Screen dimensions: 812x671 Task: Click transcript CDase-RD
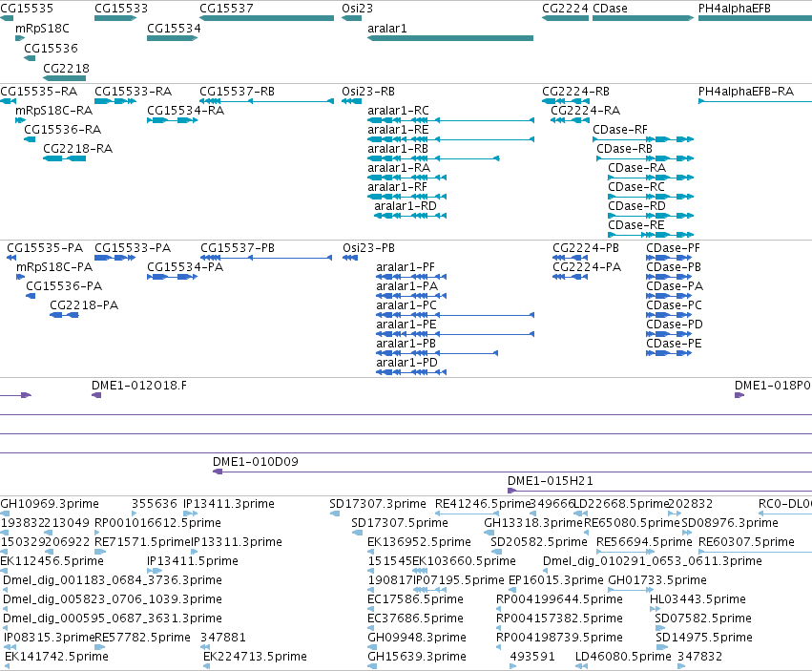(x=651, y=216)
